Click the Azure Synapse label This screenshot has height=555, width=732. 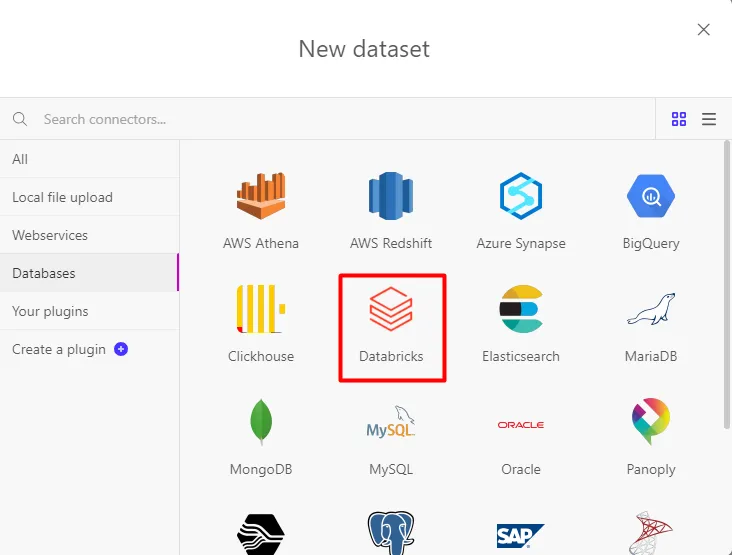pyautogui.click(x=521, y=244)
